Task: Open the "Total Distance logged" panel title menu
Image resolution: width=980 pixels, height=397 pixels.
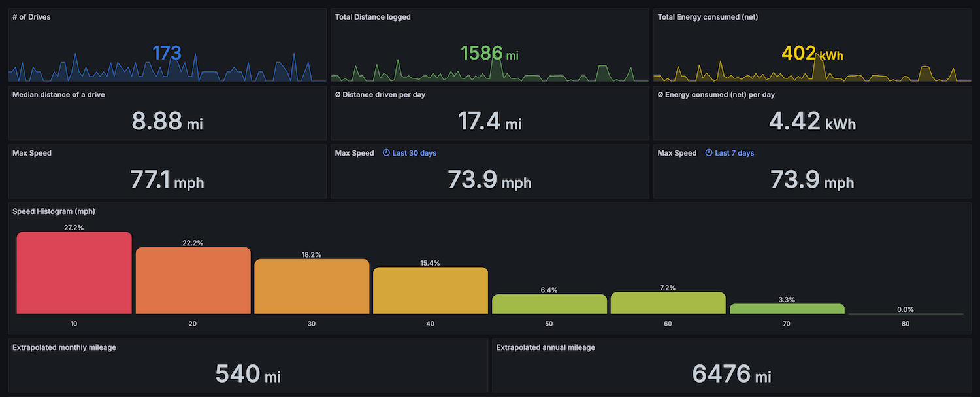Action: (372, 17)
